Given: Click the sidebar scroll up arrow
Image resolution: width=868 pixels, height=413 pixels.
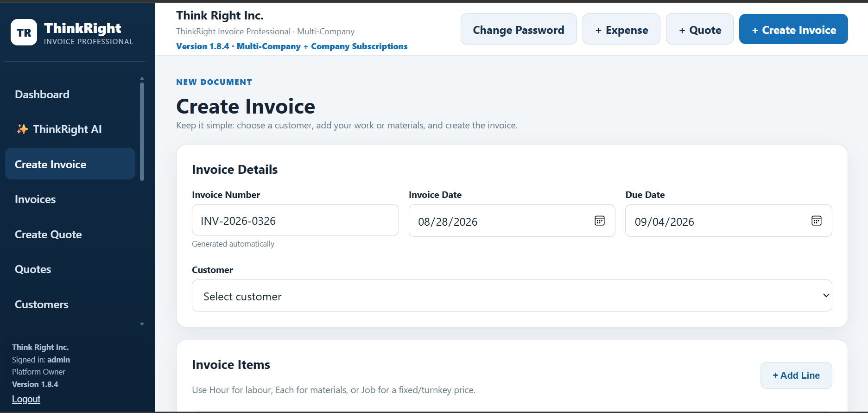Looking at the screenshot, I should 142,78.
